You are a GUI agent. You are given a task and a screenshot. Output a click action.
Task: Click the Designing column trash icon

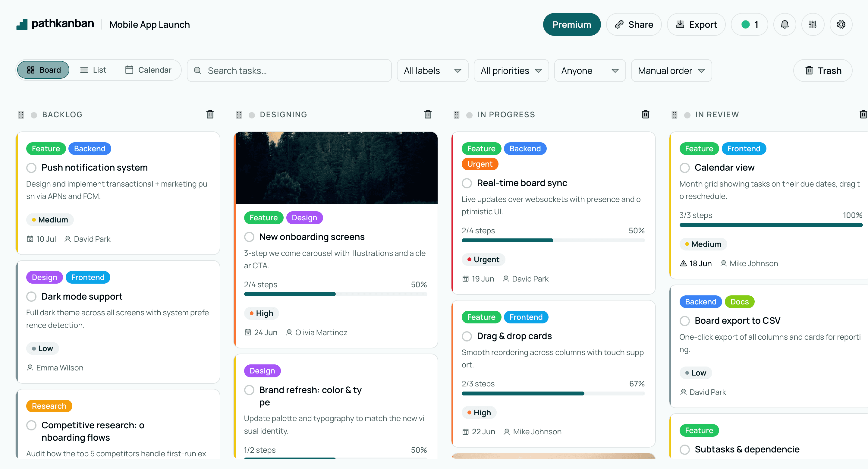428,115
